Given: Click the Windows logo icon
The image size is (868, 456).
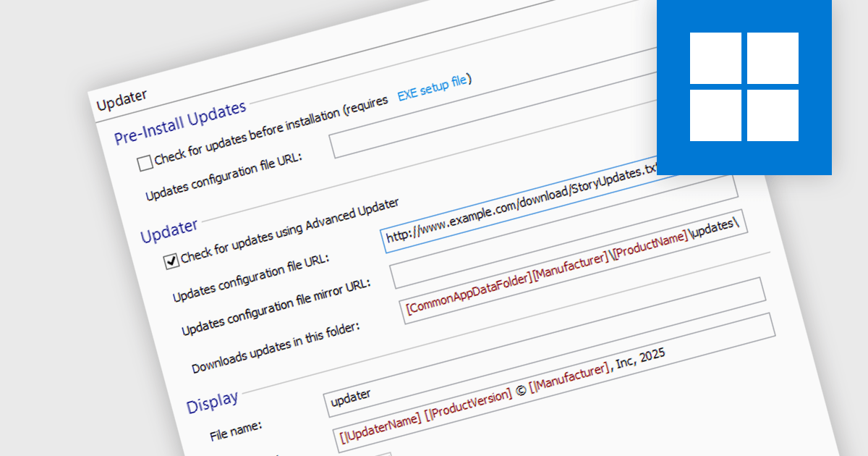Looking at the screenshot, I should coord(744,87).
